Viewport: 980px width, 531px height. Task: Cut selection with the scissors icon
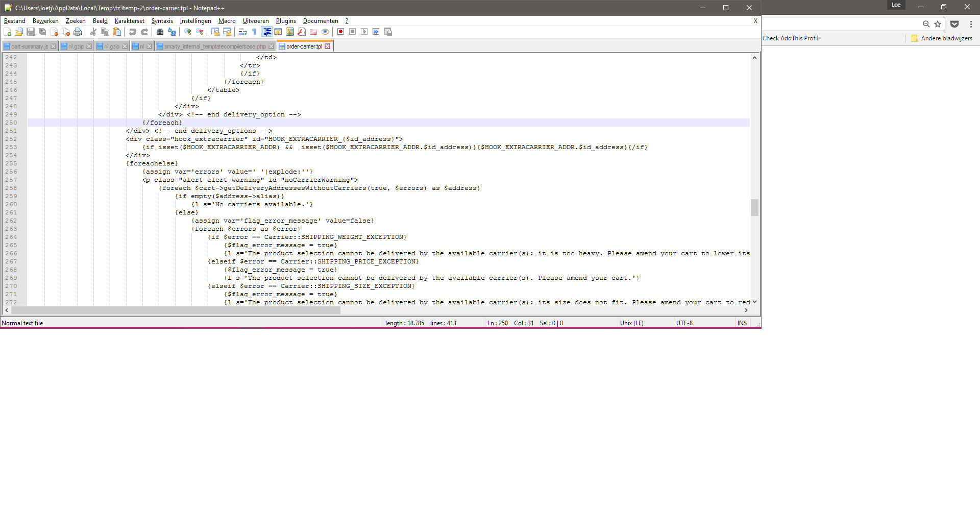[x=93, y=32]
